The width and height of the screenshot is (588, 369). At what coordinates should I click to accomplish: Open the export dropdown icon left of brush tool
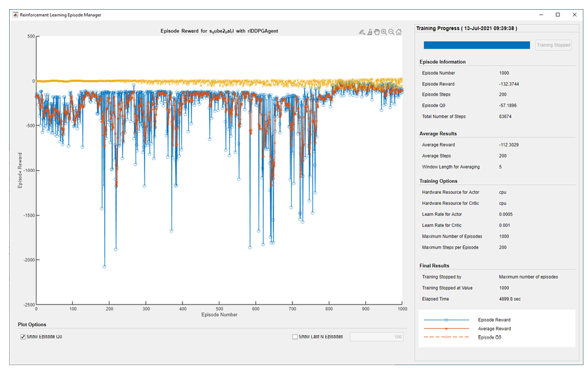361,31
